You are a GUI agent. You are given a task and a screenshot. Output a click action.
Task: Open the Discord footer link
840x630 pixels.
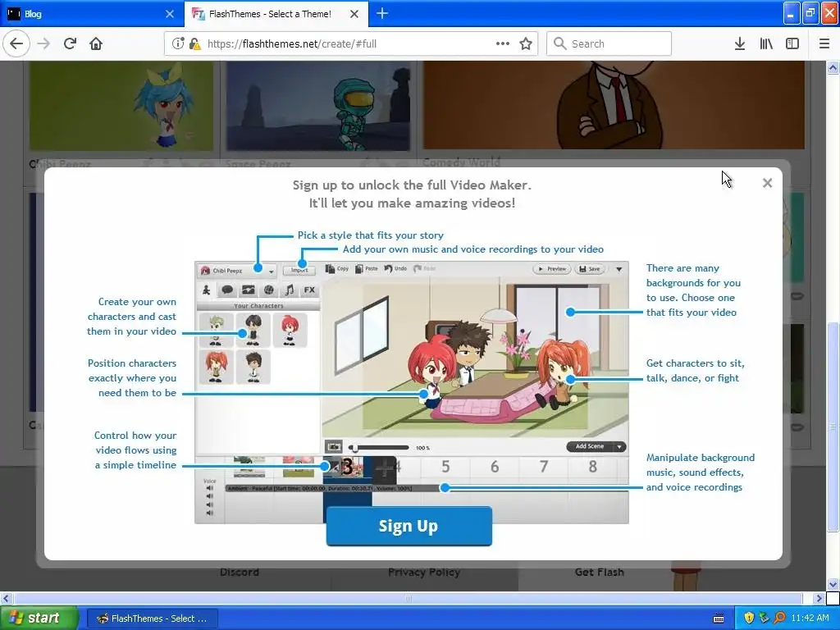pos(239,572)
